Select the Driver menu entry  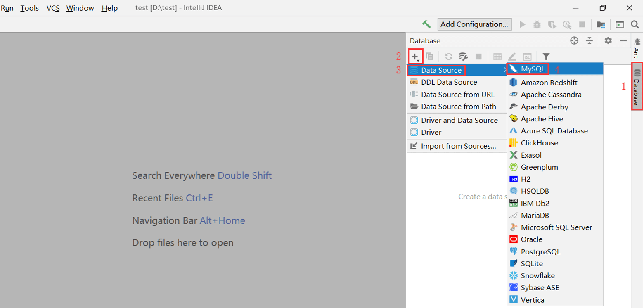click(x=457, y=132)
